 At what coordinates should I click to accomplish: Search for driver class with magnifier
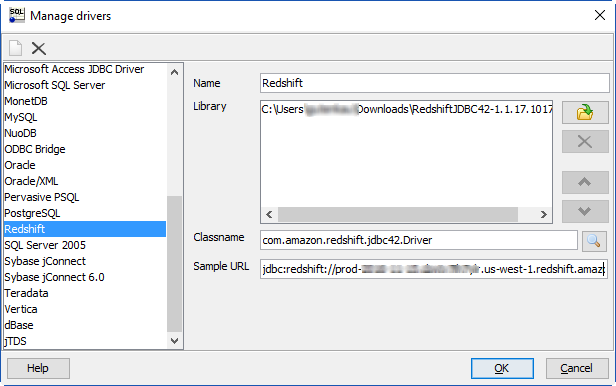click(594, 240)
